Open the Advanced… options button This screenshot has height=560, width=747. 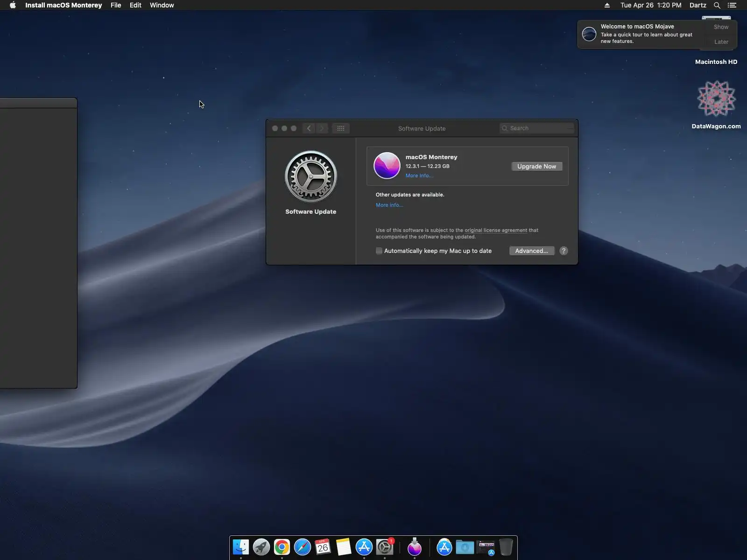(x=532, y=251)
